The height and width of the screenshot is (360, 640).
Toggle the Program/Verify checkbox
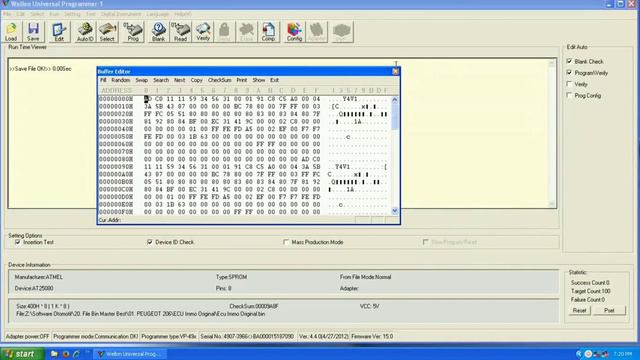569,73
